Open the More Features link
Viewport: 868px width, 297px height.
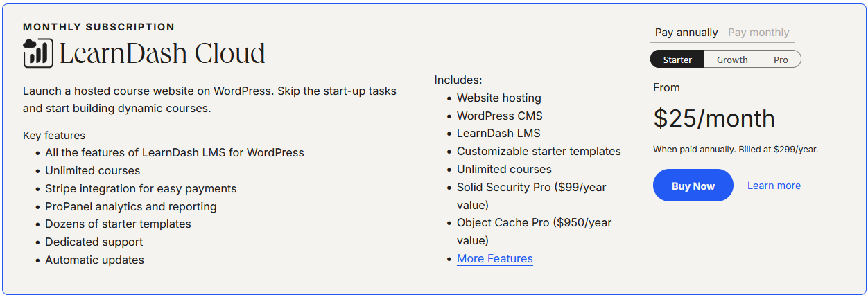coord(495,259)
